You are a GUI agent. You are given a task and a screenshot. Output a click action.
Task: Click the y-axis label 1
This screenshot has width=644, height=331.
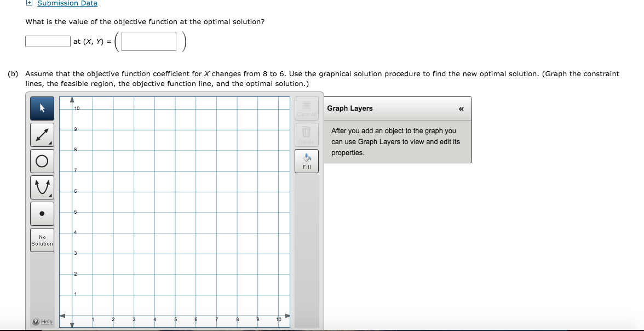point(76,295)
